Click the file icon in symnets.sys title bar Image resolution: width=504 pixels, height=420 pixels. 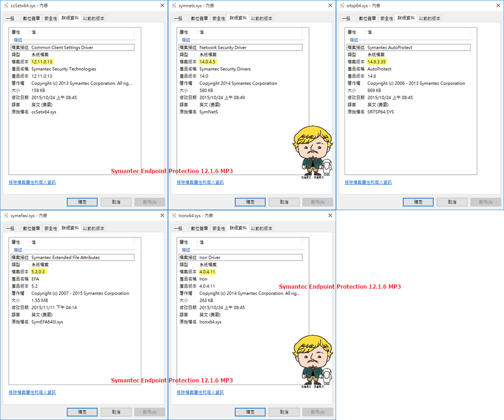(x=174, y=5)
